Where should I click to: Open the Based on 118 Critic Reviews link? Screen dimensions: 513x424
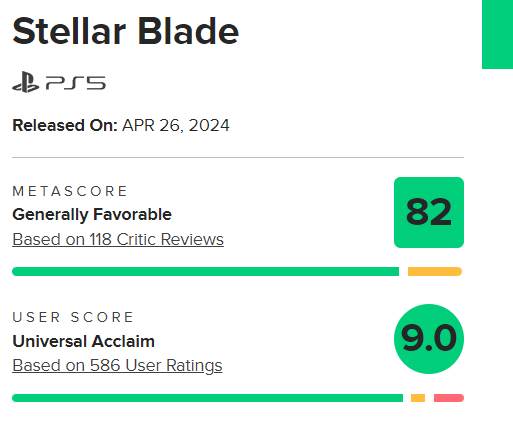point(118,239)
